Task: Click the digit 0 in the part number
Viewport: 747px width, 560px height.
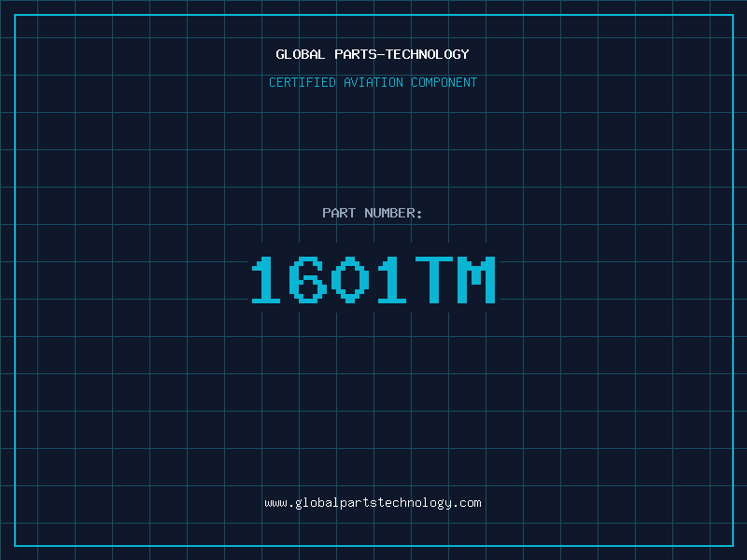Action: click(x=352, y=280)
